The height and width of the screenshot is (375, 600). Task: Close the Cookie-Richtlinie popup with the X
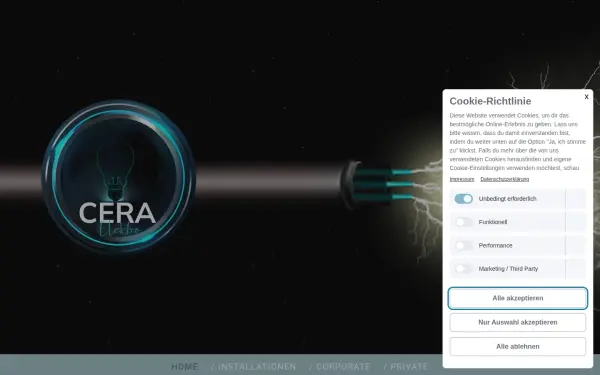click(586, 97)
